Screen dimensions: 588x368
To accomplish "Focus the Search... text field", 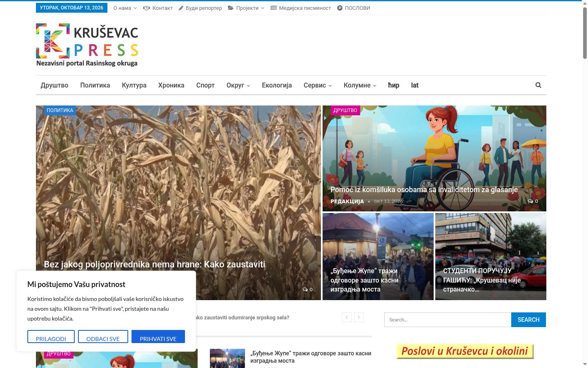I will click(448, 320).
